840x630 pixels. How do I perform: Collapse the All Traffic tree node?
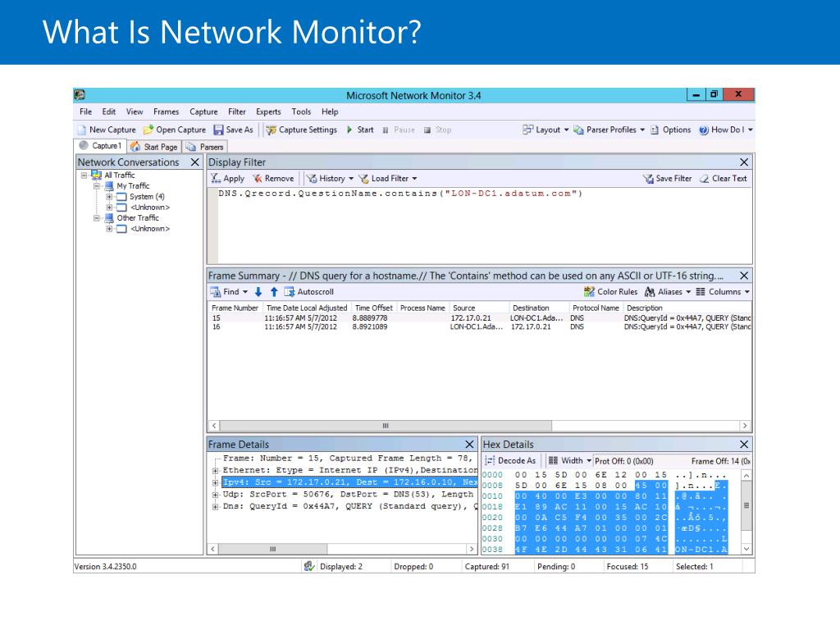coord(84,176)
